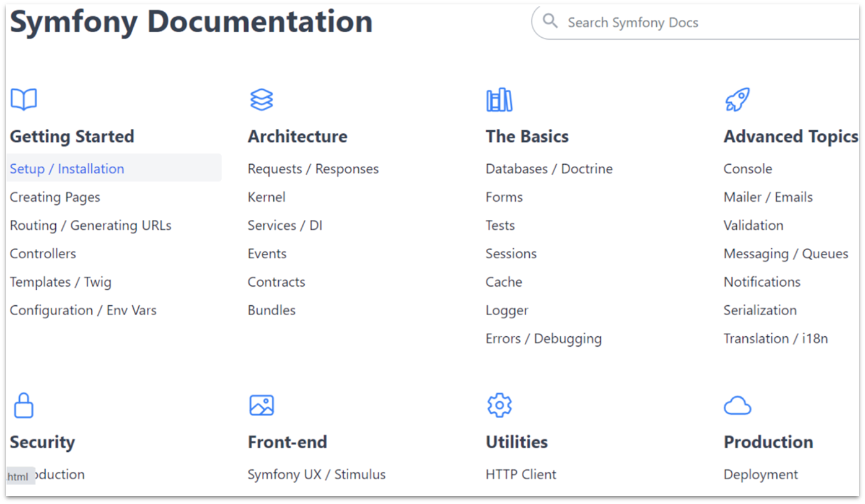Open the Validation link
Image resolution: width=865 pixels, height=504 pixels.
pos(753,226)
